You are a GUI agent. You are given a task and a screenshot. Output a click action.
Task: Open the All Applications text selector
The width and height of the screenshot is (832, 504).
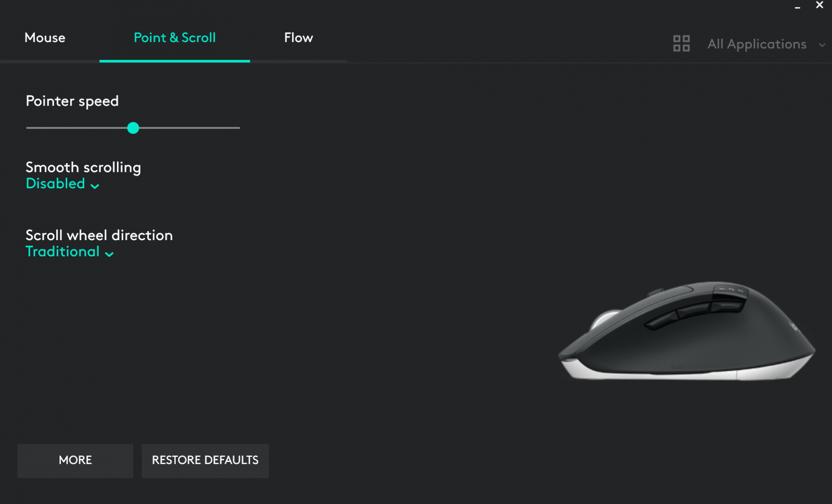(757, 44)
